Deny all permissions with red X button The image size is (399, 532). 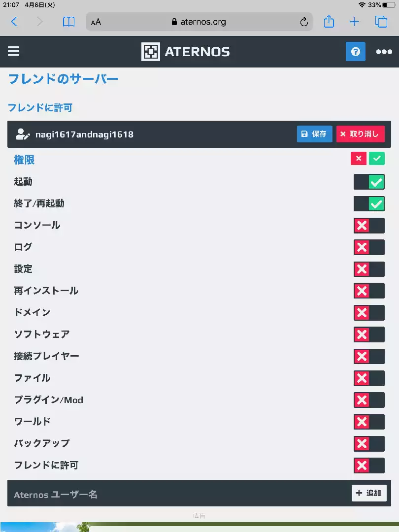(358, 159)
